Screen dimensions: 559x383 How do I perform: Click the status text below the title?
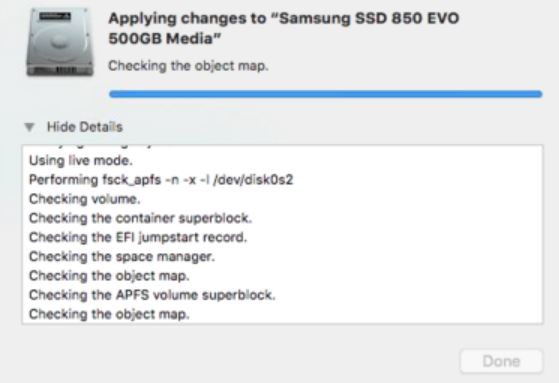click(x=188, y=66)
